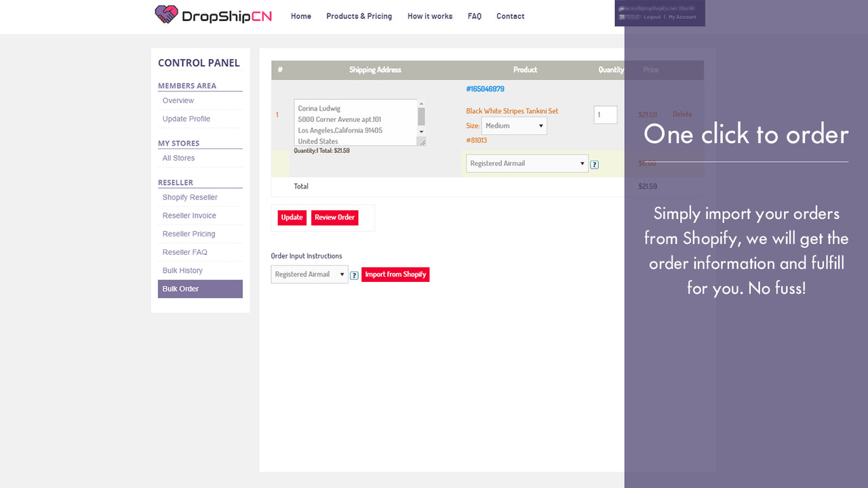Open the Registered Airmail shipping dropdown in the order row
The width and height of the screenshot is (868, 488).
[527, 163]
